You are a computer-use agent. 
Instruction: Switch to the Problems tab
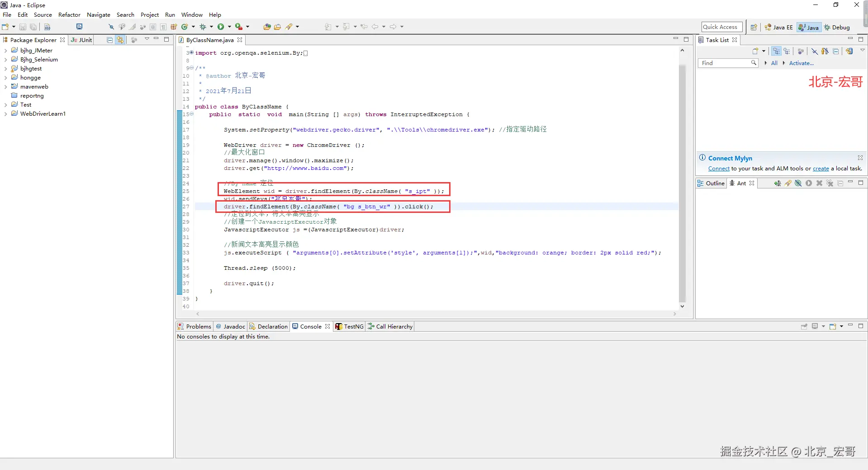click(194, 326)
